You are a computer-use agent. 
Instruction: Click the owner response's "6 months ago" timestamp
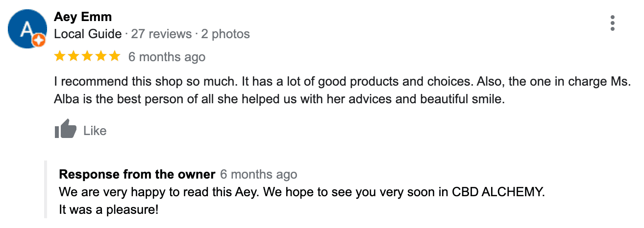tap(258, 174)
